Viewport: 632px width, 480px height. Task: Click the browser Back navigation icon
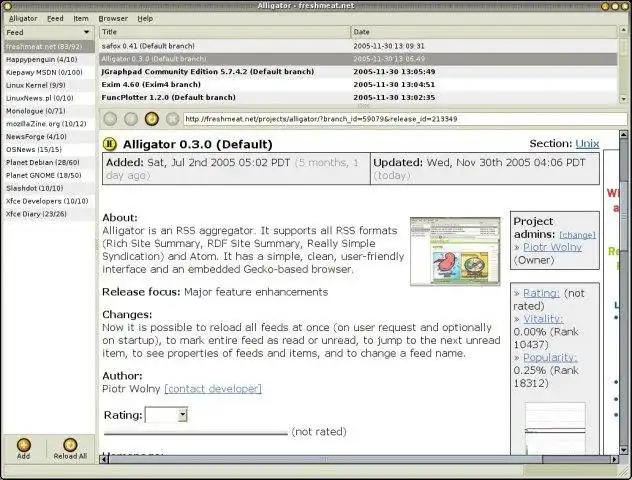pyautogui.click(x=110, y=119)
